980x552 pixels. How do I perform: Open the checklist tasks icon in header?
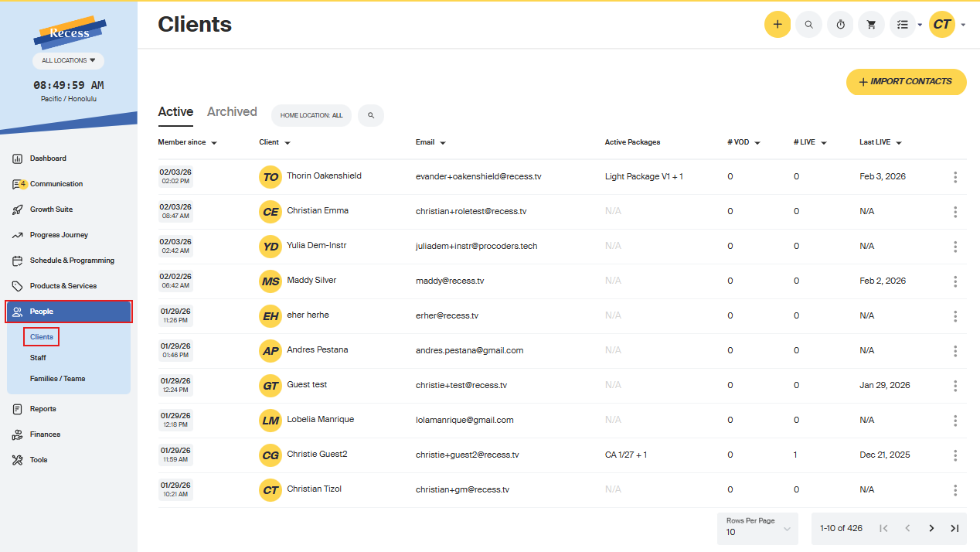902,25
